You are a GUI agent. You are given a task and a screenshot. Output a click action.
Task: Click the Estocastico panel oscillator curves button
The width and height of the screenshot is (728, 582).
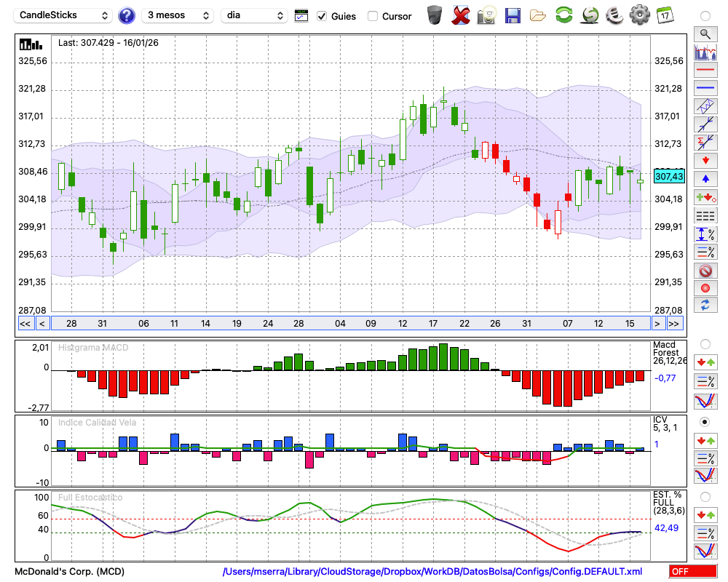pyautogui.click(x=705, y=551)
